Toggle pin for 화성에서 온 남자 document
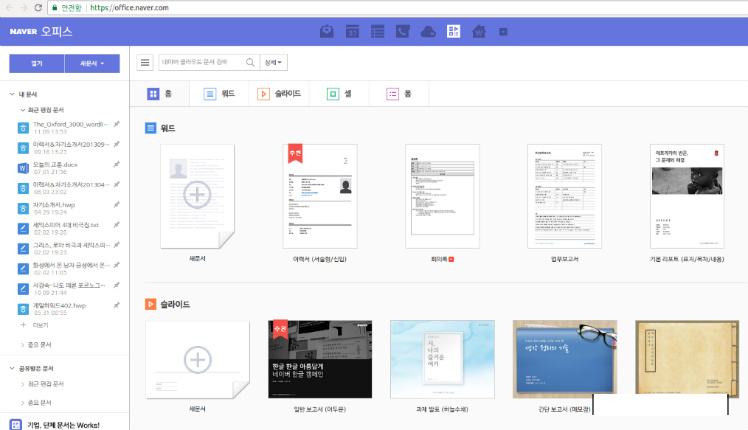This screenshot has height=430, width=748. point(116,265)
